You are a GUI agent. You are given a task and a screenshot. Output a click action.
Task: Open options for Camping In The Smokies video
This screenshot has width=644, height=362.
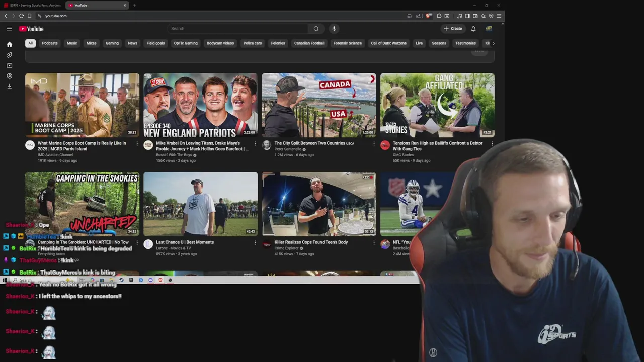click(137, 243)
